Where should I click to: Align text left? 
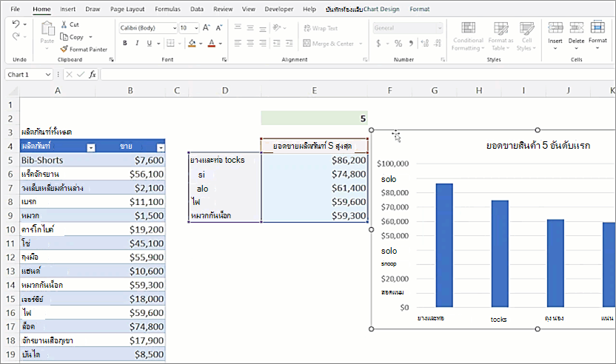238,43
